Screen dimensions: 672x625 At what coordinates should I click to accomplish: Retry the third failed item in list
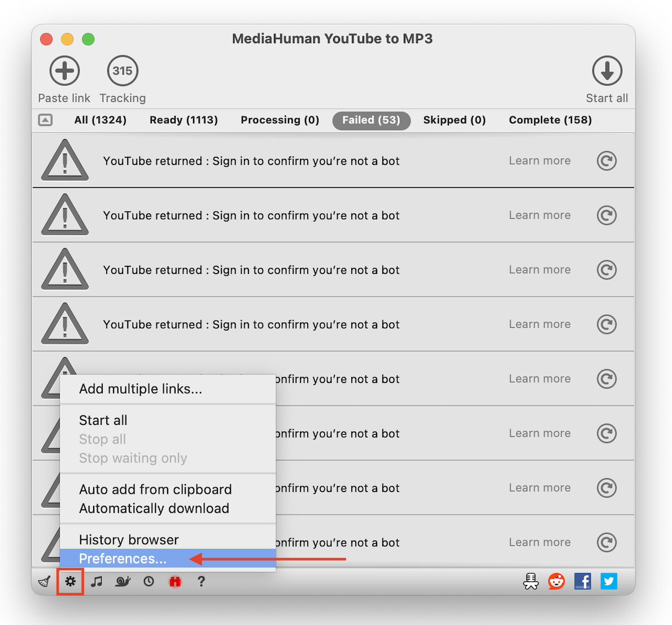tap(607, 270)
